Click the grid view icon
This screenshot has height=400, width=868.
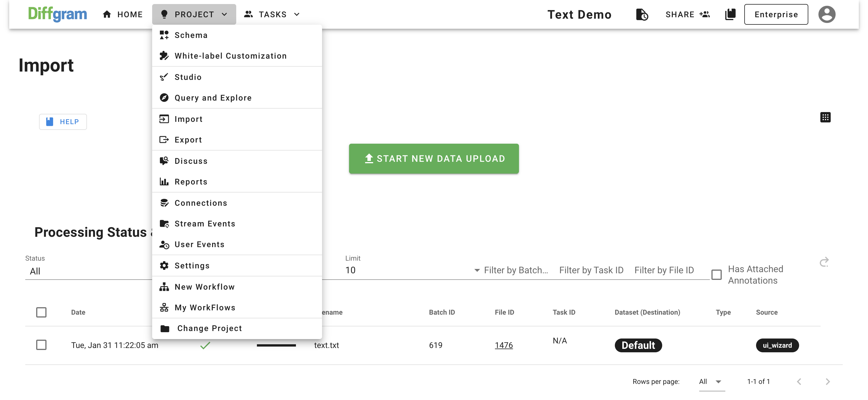click(825, 117)
